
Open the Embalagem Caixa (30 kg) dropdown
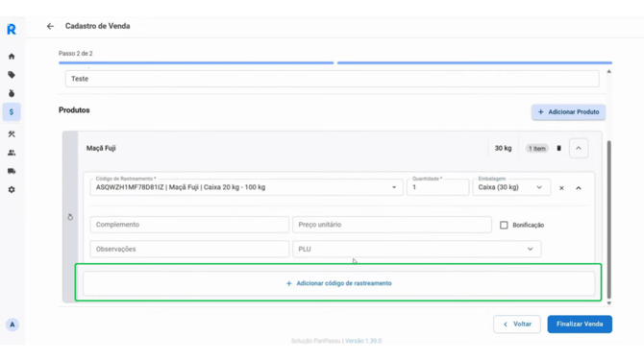click(x=511, y=187)
